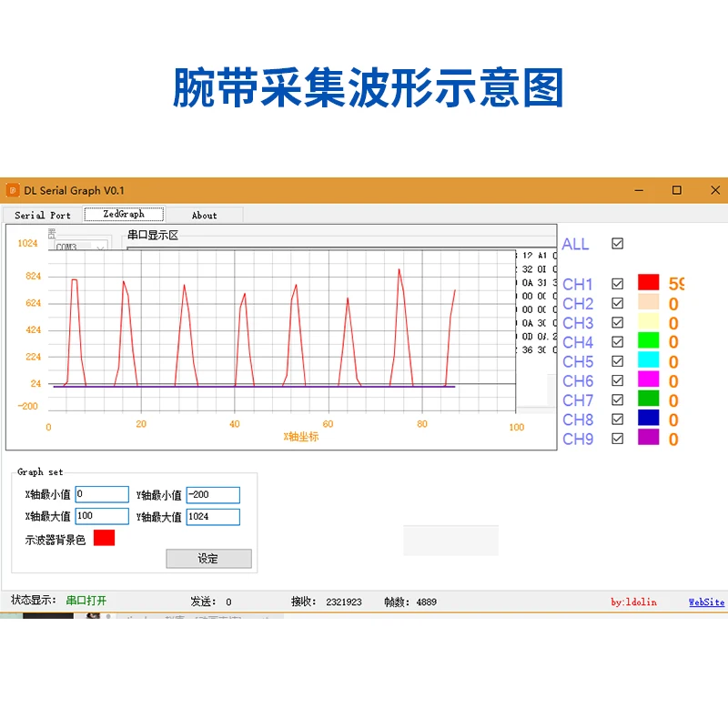Click the CH4 label

578,343
